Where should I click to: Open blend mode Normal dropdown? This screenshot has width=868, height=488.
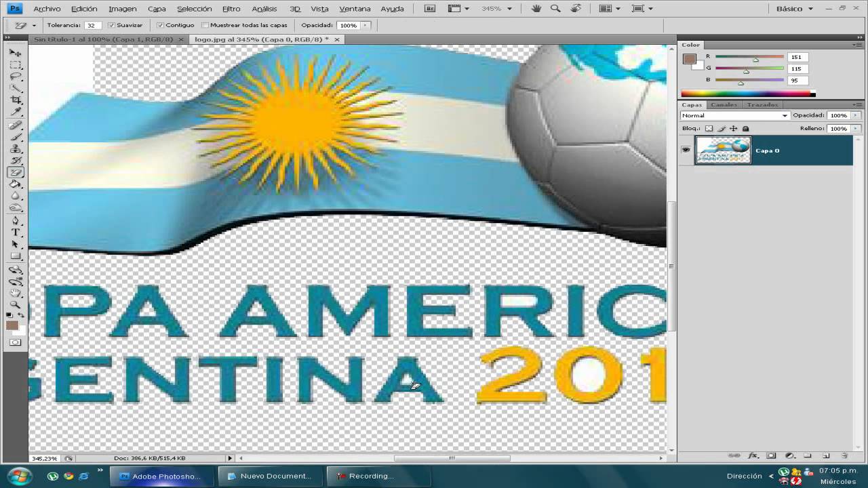coord(736,115)
